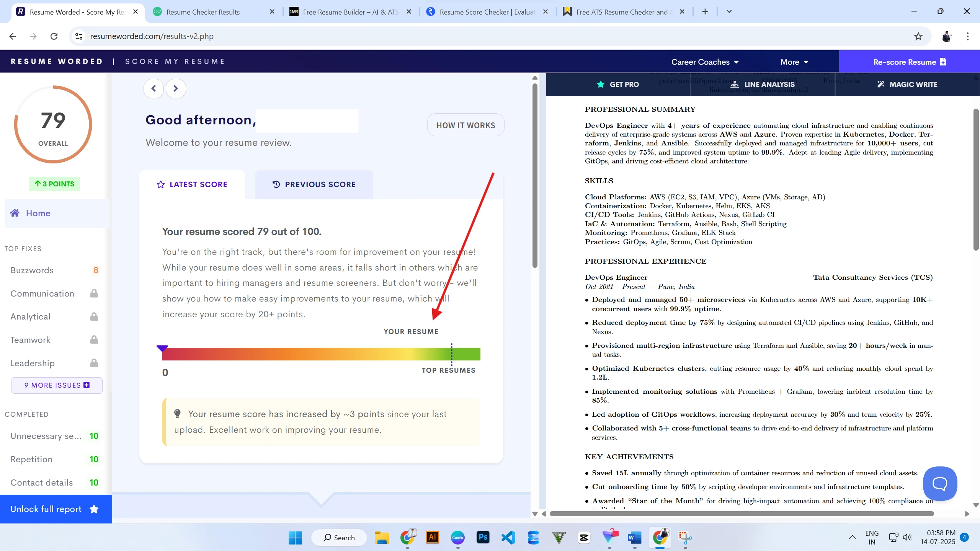
Task: Open Snipping Tool from taskbar
Action: [x=685, y=538]
